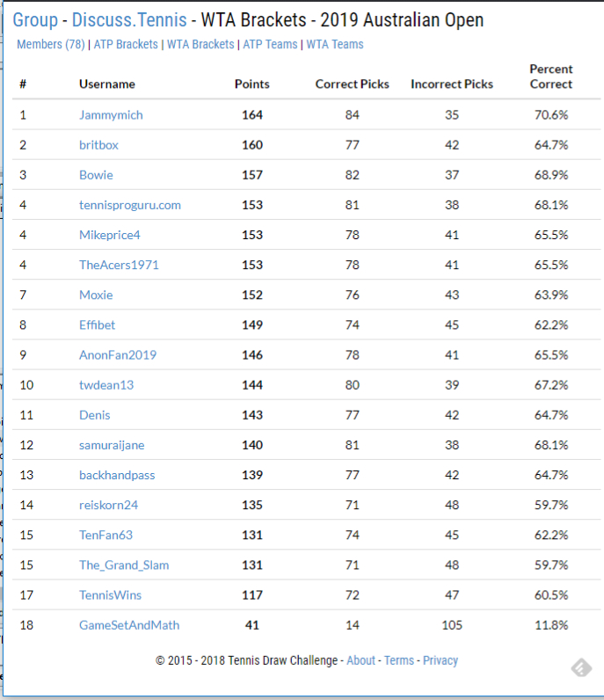604x700 pixels.
Task: View britbox user link
Action: tap(98, 145)
